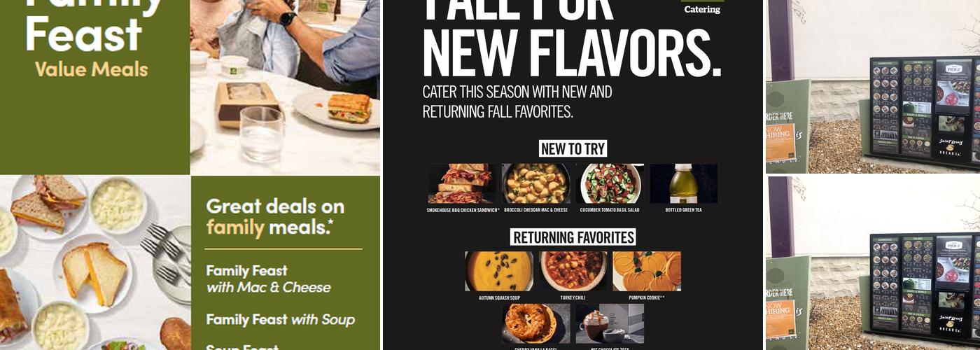Click the Autumn Squash Soup image

[x=499, y=272]
